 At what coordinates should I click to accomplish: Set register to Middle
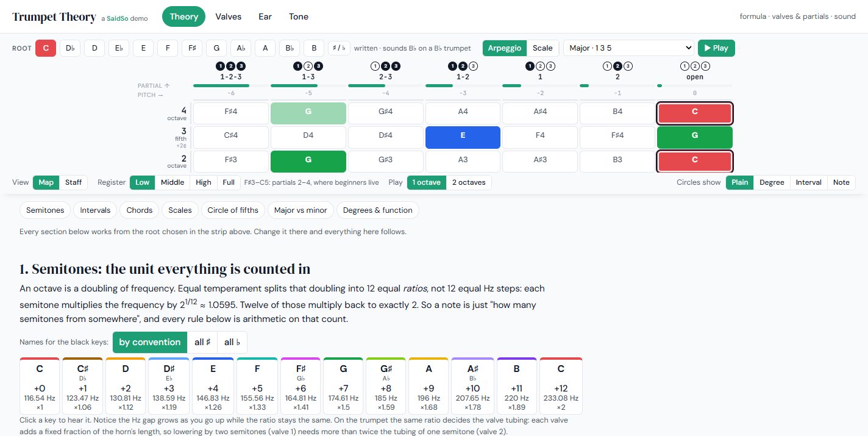pyautogui.click(x=173, y=182)
